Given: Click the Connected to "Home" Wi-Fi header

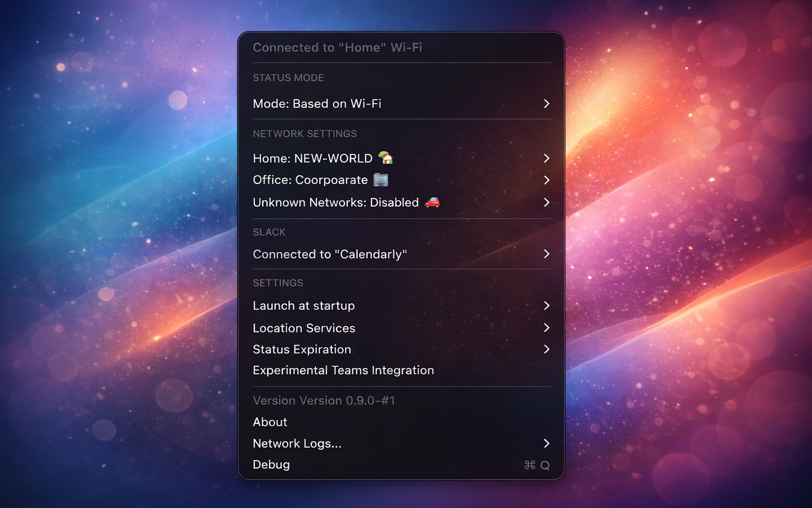Looking at the screenshot, I should coord(337,47).
